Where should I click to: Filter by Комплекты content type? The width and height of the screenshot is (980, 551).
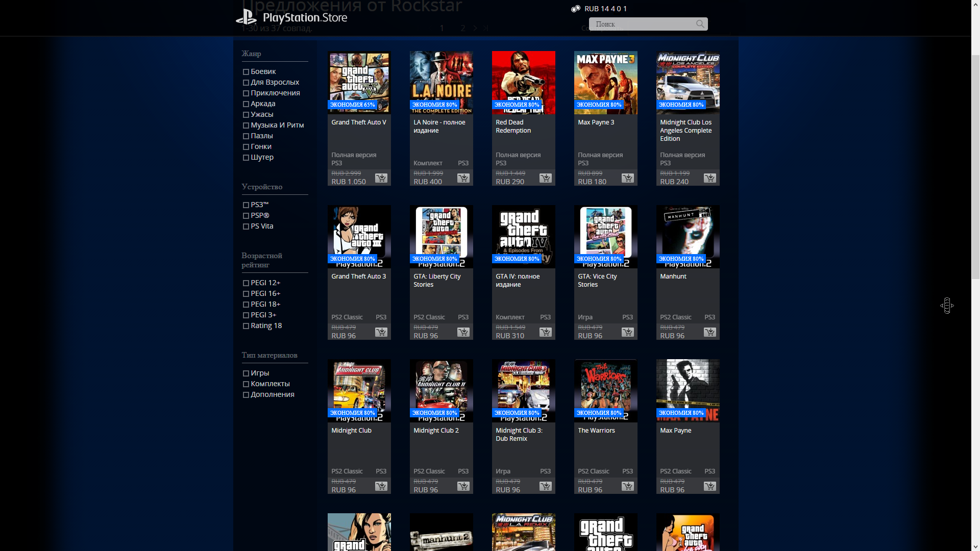point(246,384)
